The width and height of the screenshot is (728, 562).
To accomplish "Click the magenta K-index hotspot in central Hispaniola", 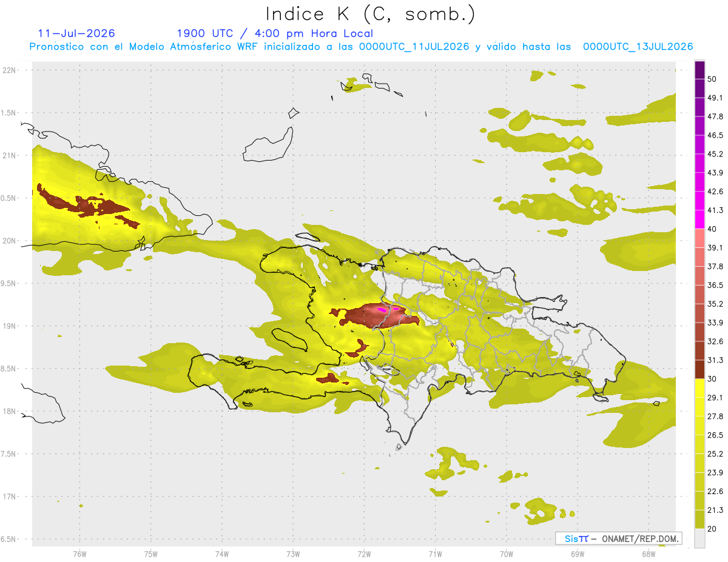I will 382,309.
